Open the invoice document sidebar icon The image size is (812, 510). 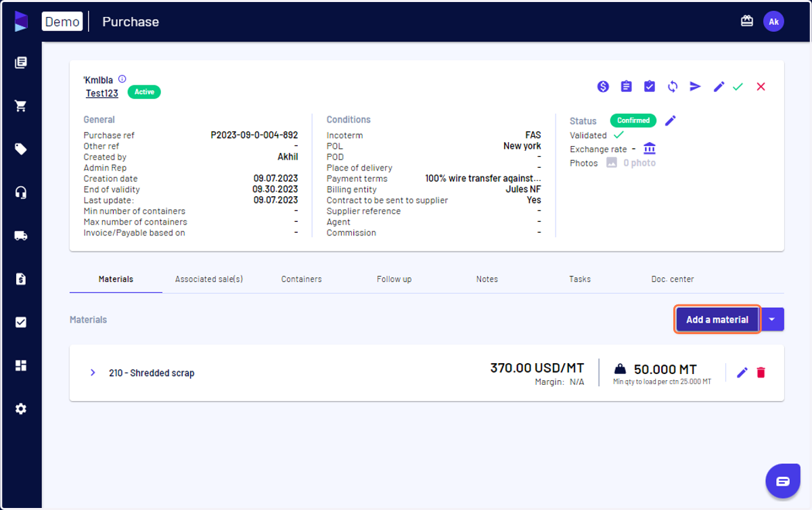coord(21,279)
